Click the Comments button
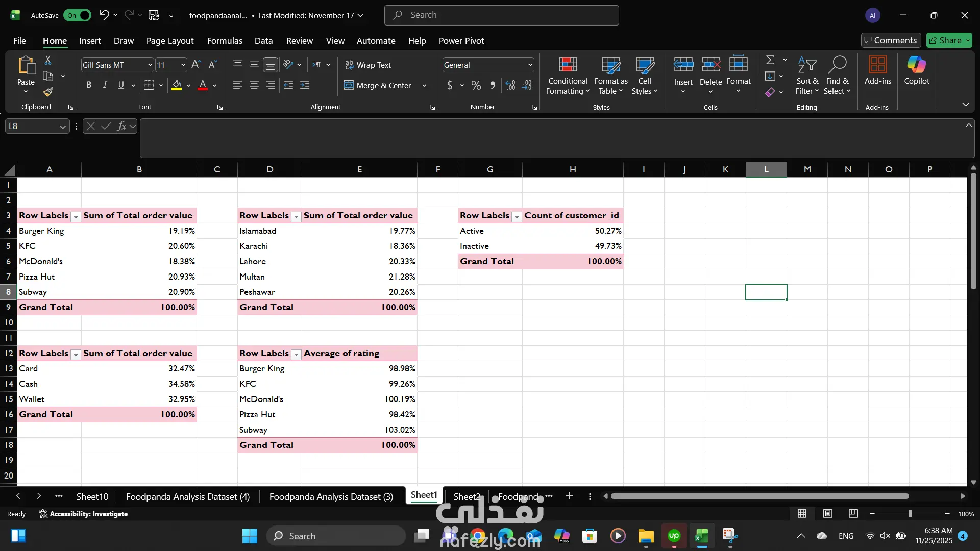 890,40
